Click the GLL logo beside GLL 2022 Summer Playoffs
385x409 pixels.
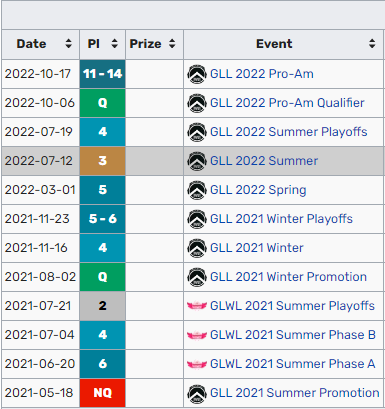(x=197, y=132)
